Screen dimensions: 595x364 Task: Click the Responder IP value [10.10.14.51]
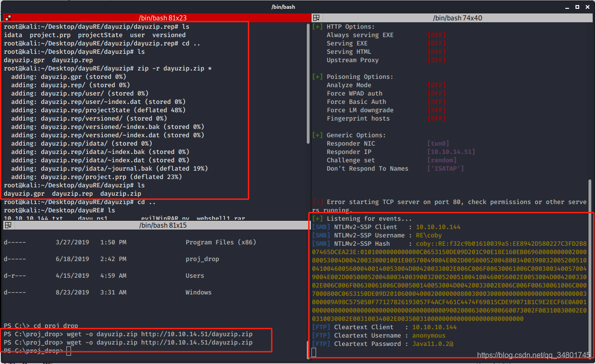(x=451, y=152)
